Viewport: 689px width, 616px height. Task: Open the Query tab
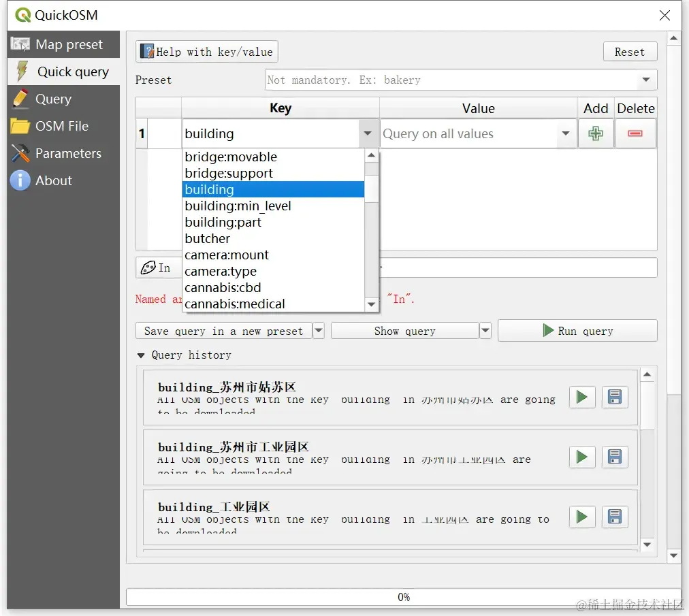coord(63,99)
